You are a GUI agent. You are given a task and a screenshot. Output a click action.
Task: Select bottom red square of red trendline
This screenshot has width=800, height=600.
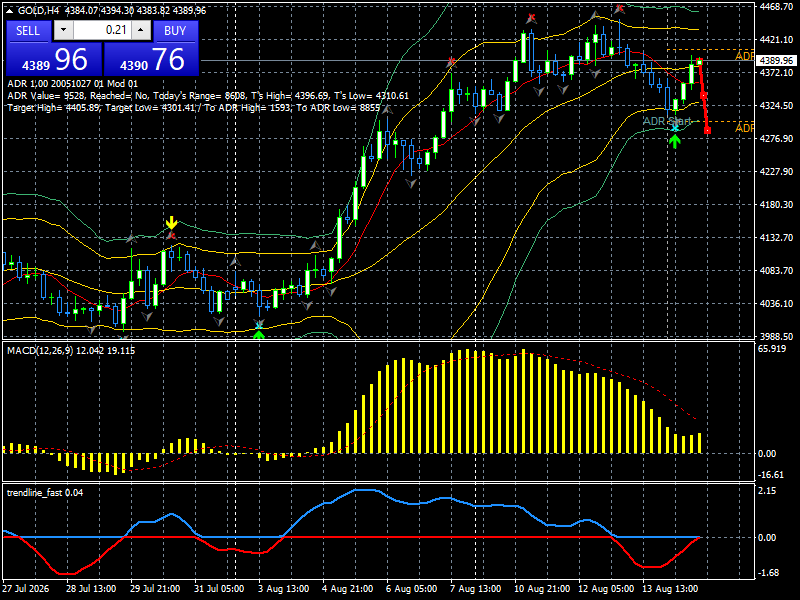point(708,131)
